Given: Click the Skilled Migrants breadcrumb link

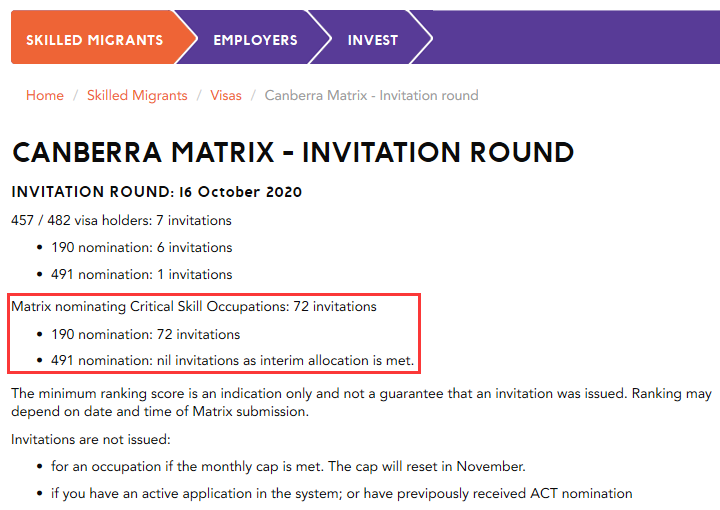Looking at the screenshot, I should pyautogui.click(x=137, y=96).
